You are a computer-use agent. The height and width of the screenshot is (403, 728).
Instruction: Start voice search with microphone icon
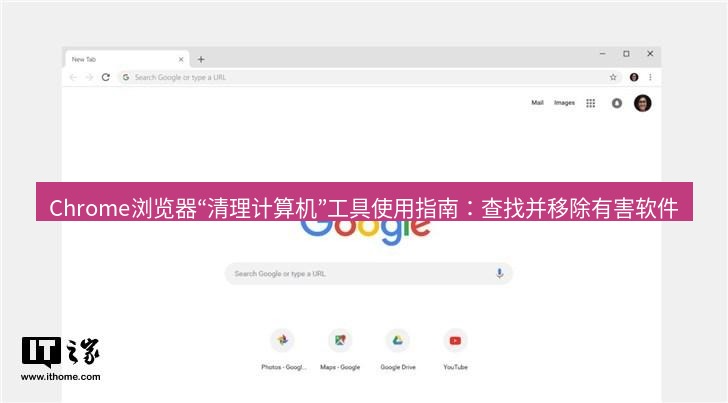click(x=500, y=273)
